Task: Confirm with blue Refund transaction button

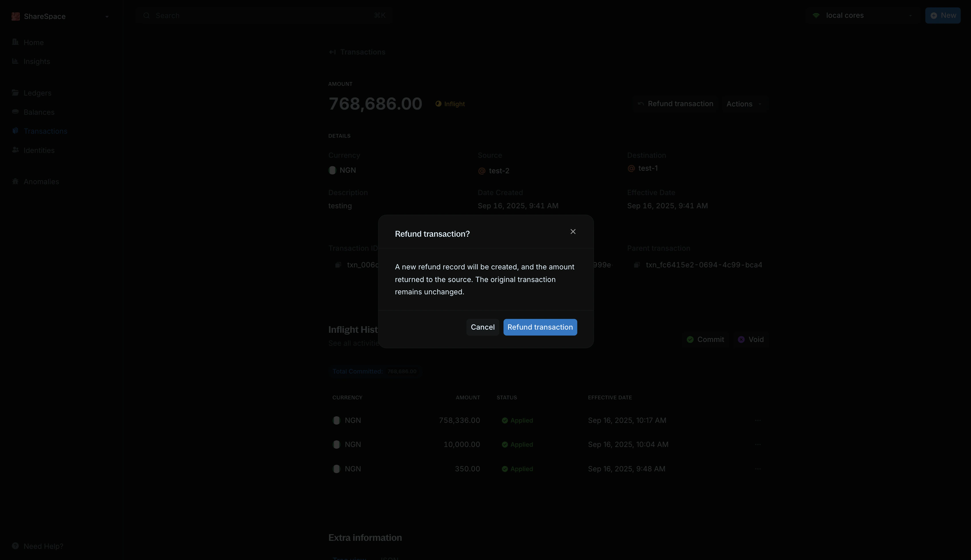Action: click(540, 327)
